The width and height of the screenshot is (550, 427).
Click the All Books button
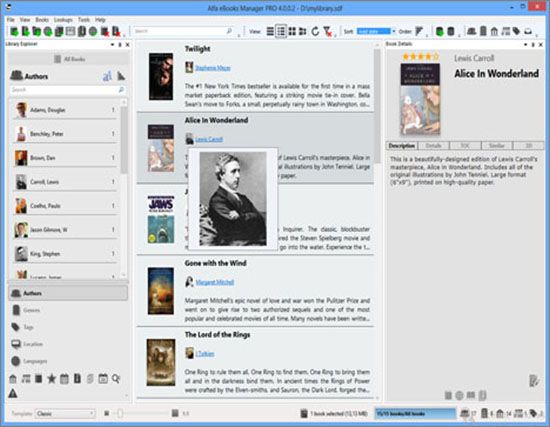[x=69, y=59]
